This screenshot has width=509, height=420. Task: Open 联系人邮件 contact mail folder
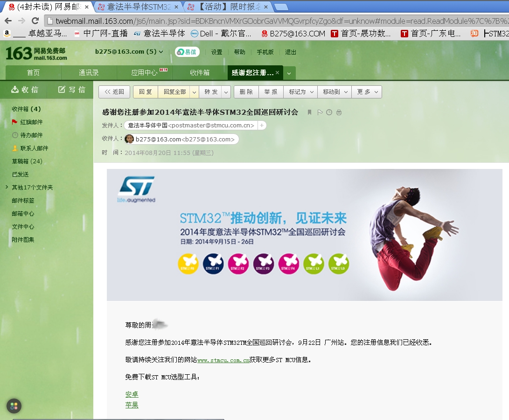click(x=30, y=148)
